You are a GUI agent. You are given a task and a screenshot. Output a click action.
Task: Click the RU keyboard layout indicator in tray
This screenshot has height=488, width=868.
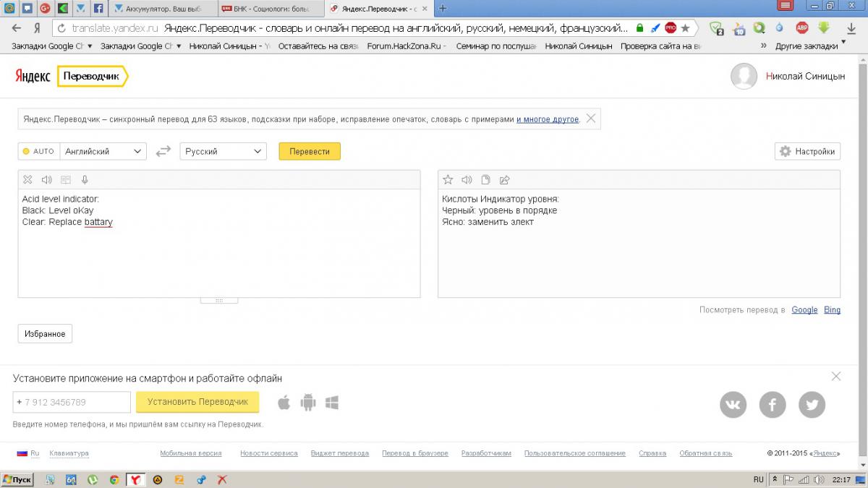(758, 479)
